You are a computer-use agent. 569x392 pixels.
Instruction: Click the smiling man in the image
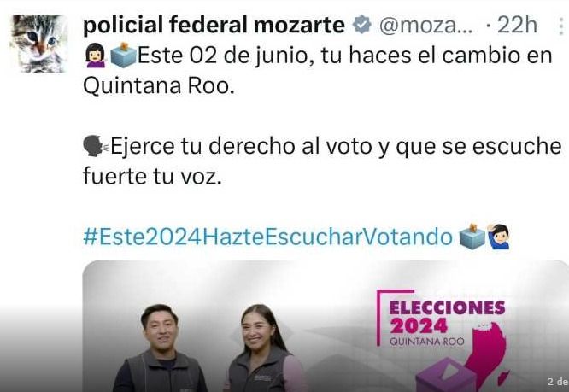tap(160, 348)
